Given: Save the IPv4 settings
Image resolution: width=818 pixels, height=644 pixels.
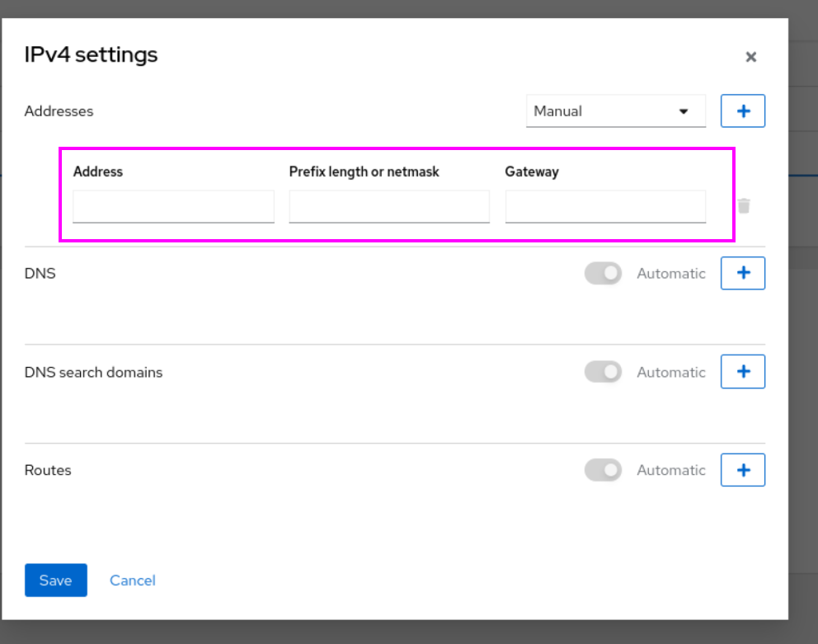Looking at the screenshot, I should [x=56, y=581].
